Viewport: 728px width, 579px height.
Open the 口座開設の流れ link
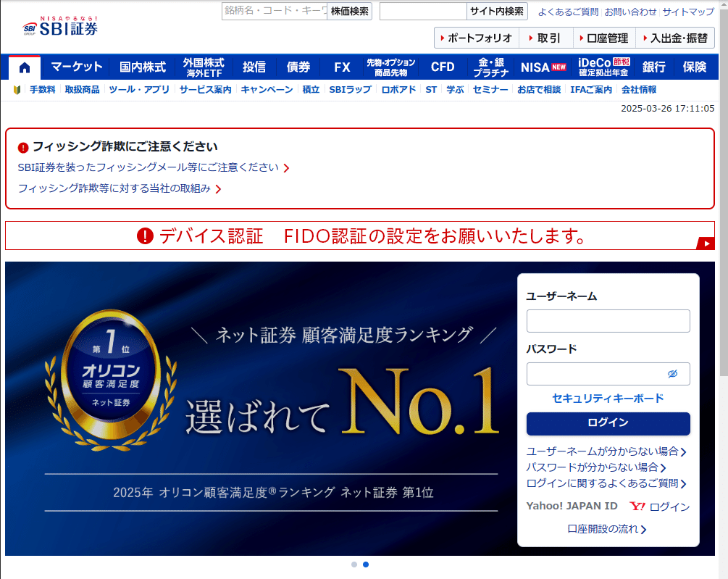pos(608,529)
